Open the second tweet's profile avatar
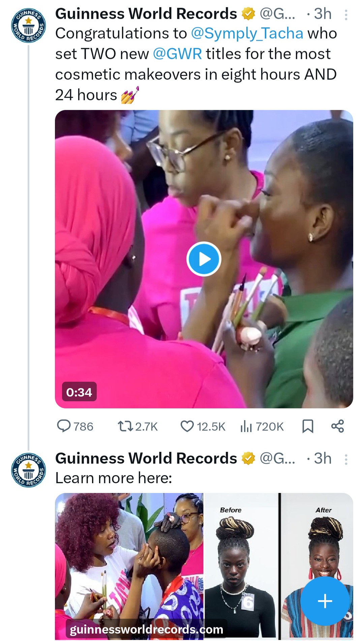Image resolution: width=364 pixels, height=641 pixels. click(29, 470)
